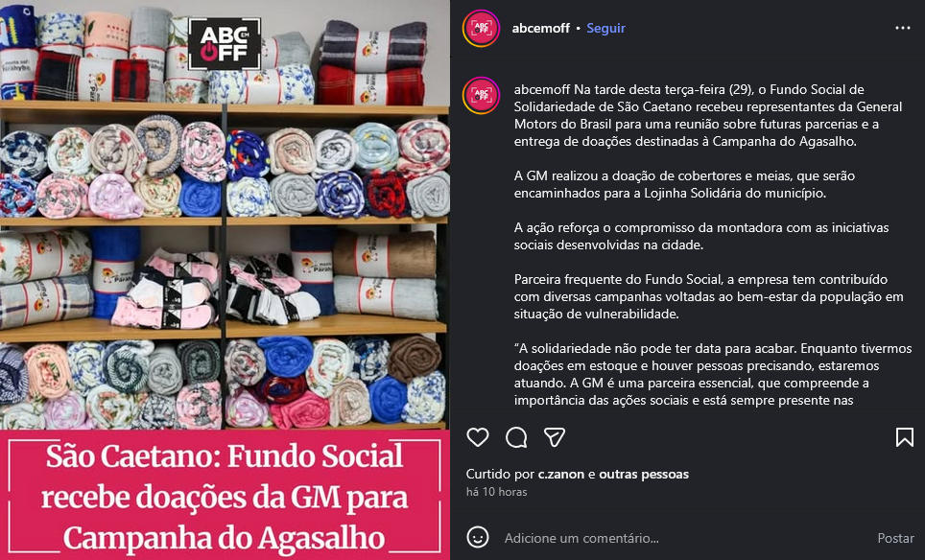Viewport: 925px width, 560px height.
Task: Focus the 'Adicione um comentário' field
Action: (684, 538)
